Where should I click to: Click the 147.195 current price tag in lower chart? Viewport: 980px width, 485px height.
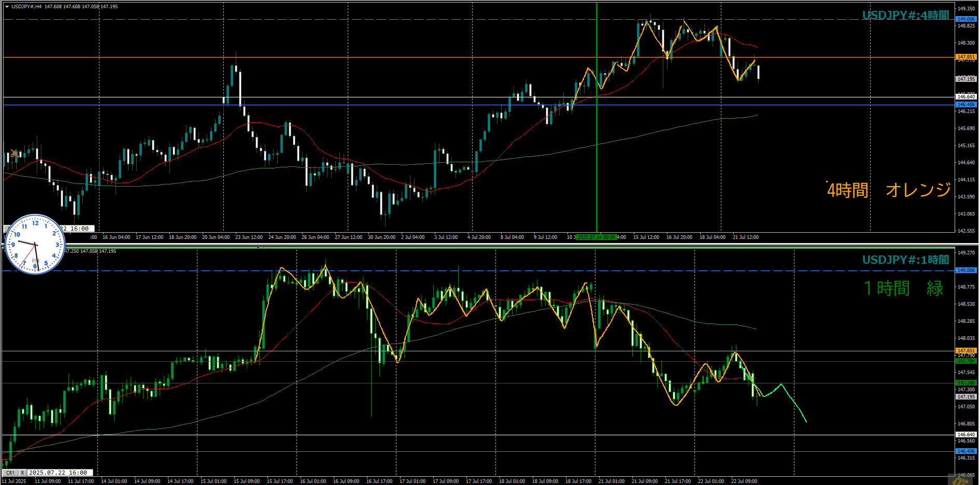(x=965, y=396)
